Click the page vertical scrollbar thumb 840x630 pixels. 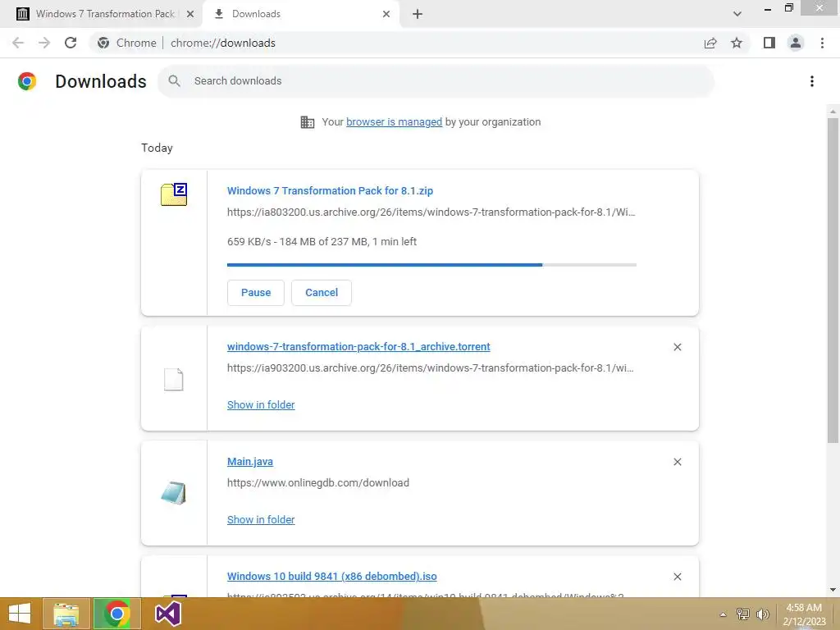(x=833, y=281)
